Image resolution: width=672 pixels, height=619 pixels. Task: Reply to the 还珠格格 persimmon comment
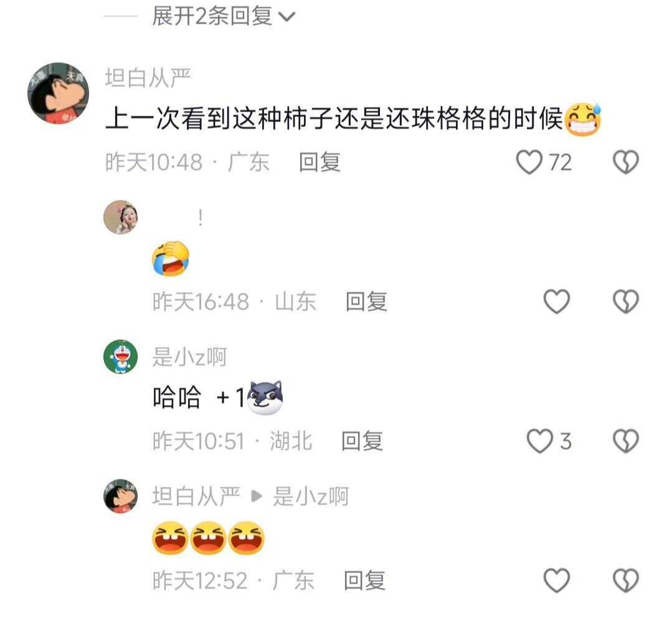pyautogui.click(x=319, y=163)
